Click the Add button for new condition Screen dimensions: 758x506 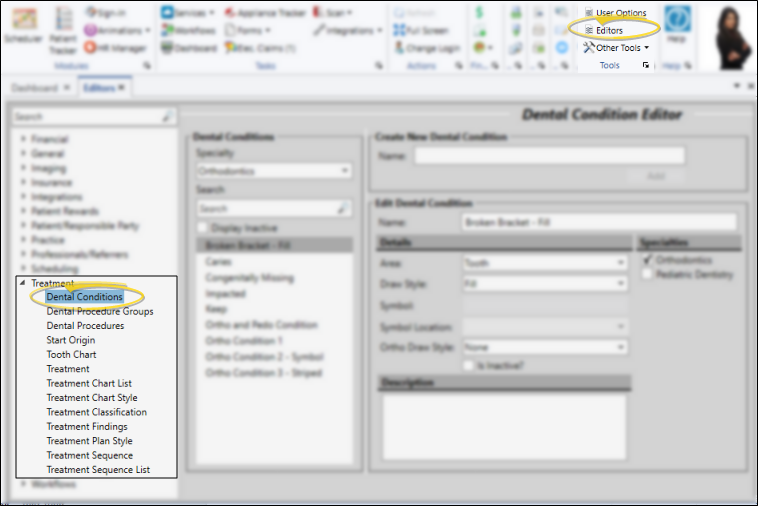click(x=655, y=176)
